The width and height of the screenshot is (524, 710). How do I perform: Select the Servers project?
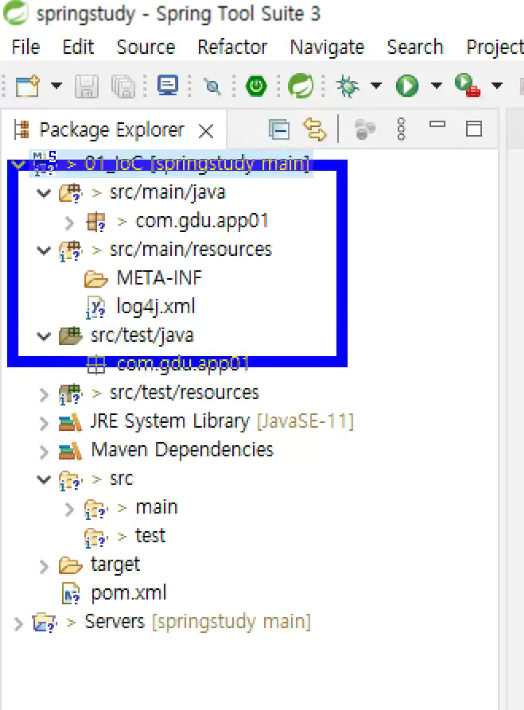(115, 622)
